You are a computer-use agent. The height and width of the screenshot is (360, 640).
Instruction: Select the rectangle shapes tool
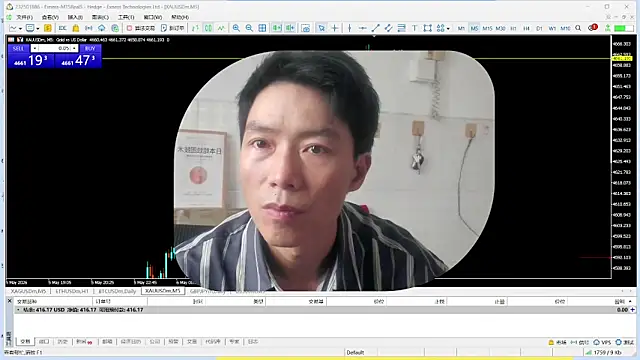coord(427,28)
